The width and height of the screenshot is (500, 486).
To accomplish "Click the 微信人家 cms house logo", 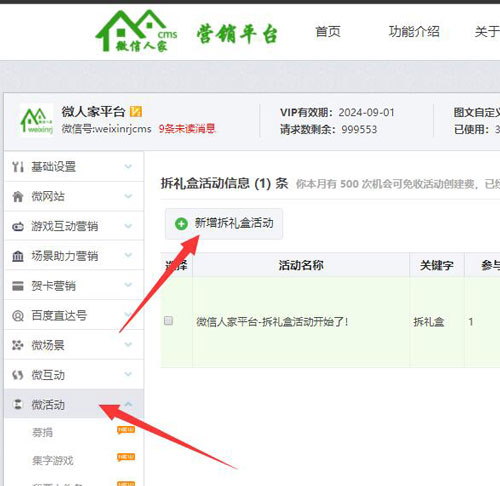I will click(136, 31).
